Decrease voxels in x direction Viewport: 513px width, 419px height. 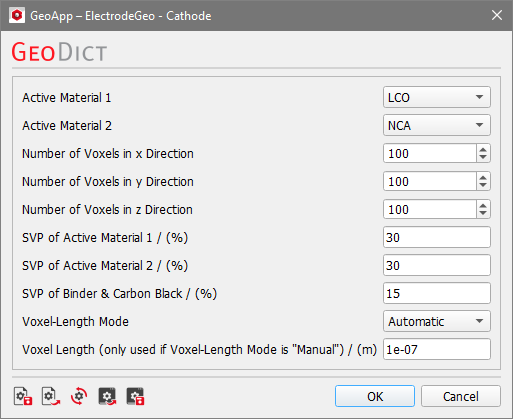[483, 157]
